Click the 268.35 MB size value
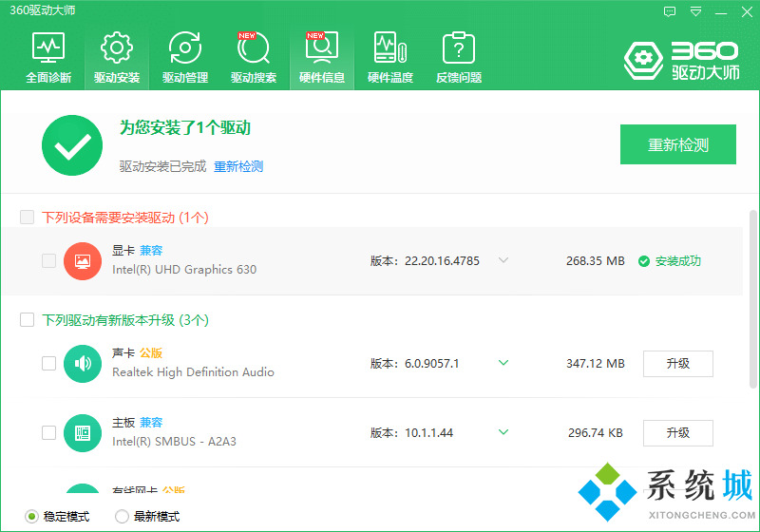The image size is (760, 532). point(596,261)
